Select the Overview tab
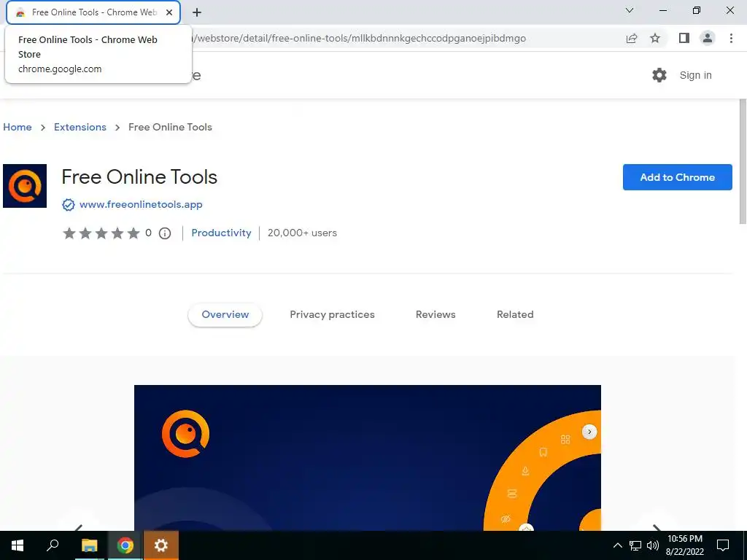The height and width of the screenshot is (560, 747). [x=225, y=314]
